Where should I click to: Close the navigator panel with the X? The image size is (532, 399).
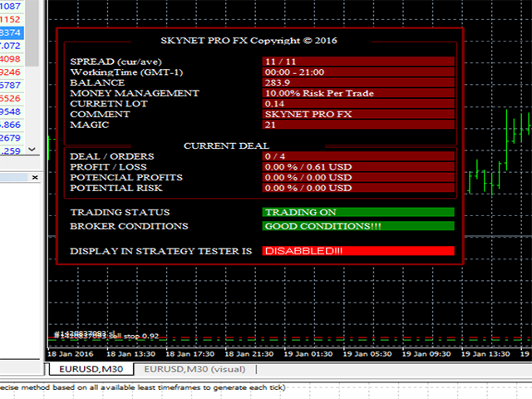[35, 177]
